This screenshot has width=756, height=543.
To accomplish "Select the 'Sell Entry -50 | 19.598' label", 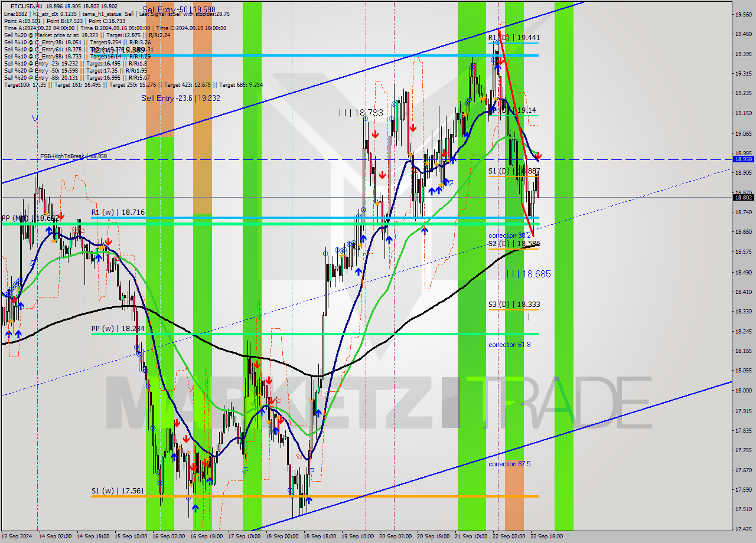I will (179, 10).
